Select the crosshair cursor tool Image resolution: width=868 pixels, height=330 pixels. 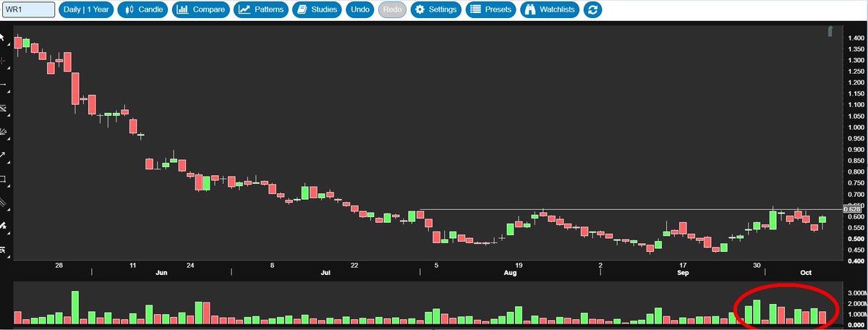tap(4, 62)
